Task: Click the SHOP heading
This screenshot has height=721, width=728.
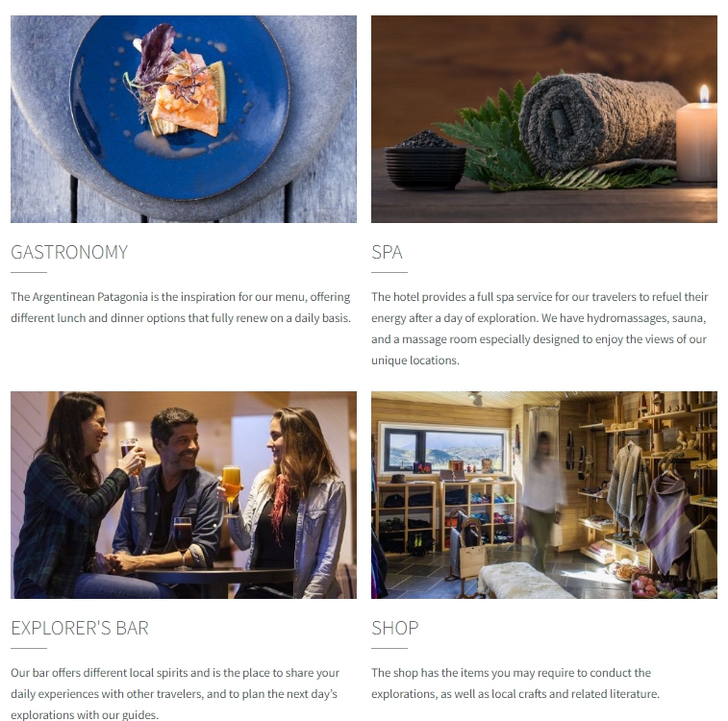Action: pos(394,628)
